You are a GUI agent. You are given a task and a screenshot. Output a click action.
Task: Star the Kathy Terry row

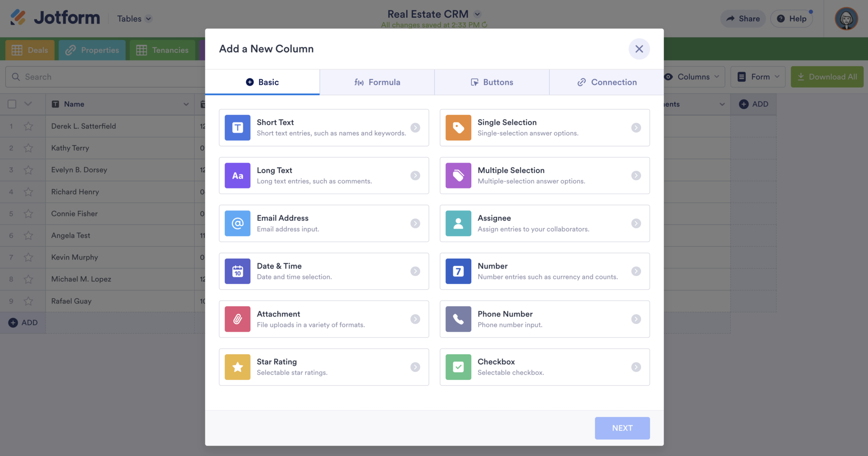pos(28,148)
